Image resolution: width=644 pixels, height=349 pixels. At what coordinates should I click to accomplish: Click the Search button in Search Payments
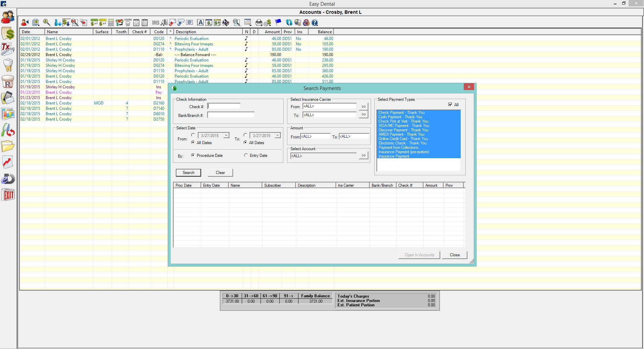(x=188, y=173)
